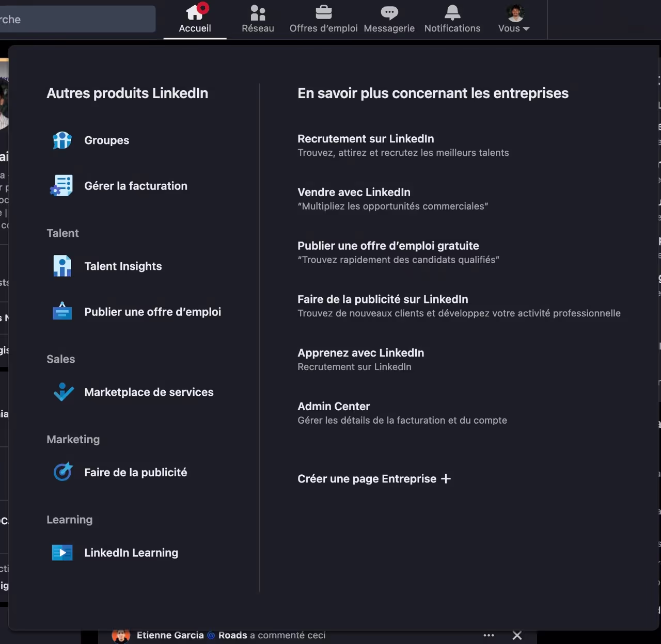The height and width of the screenshot is (644, 661).
Task: Go to Accueil home tab
Action: (195, 19)
